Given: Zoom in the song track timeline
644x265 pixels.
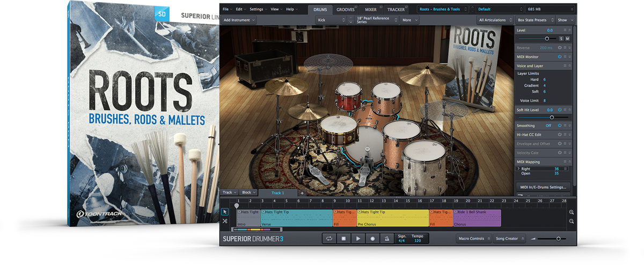Looking at the screenshot, I should point(572,212).
